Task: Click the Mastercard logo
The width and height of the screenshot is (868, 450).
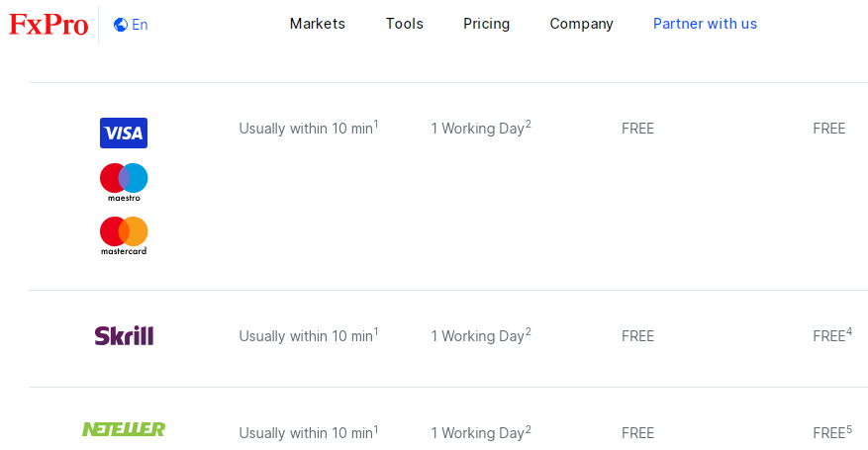Action: click(124, 235)
